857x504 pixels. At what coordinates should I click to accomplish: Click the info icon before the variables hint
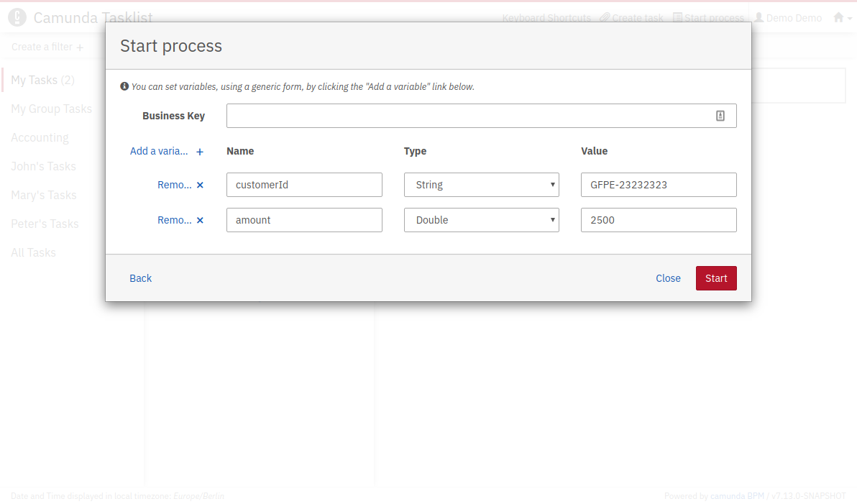click(x=124, y=86)
